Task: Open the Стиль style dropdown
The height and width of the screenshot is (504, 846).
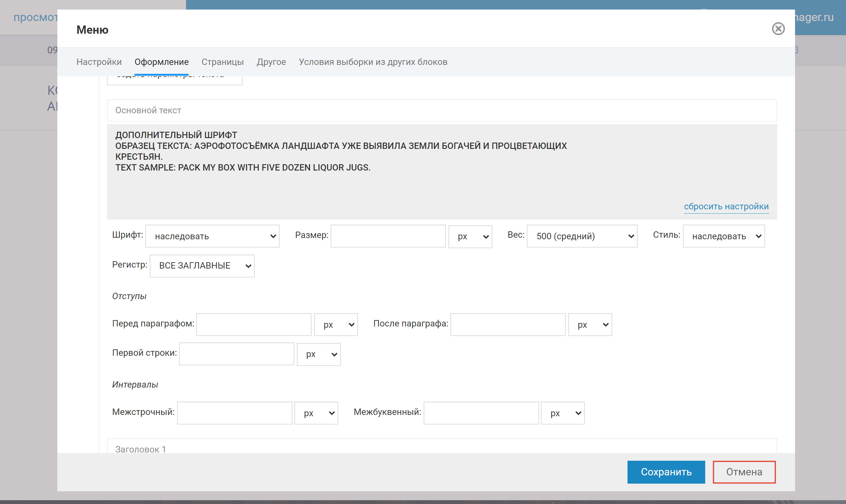Action: tap(723, 236)
